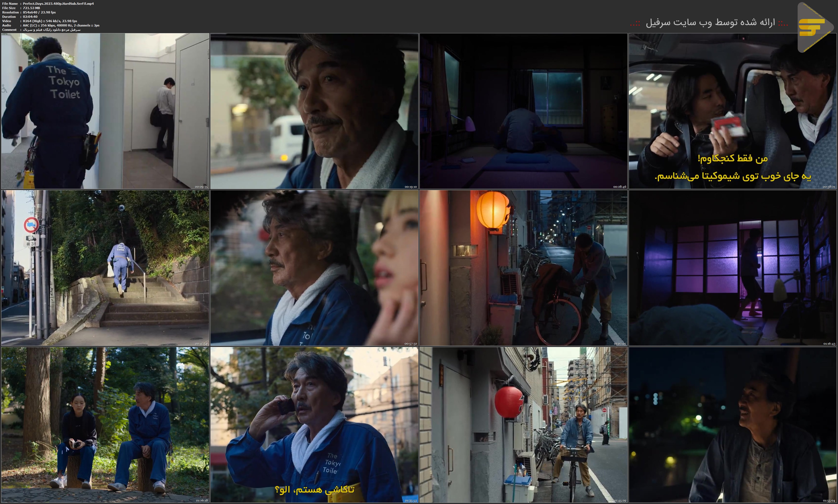Click the Duration value 02:04:40
838x504 pixels.
(30, 17)
